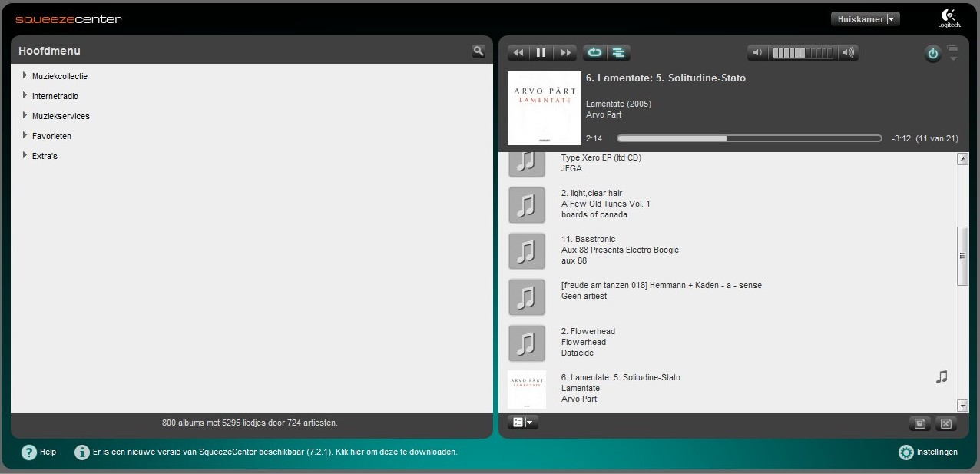Open the boards of canada artist

coord(594,214)
